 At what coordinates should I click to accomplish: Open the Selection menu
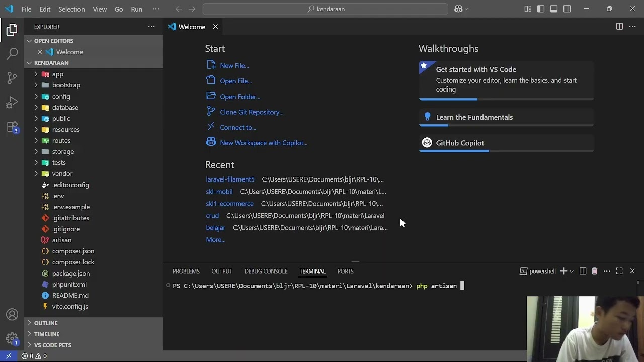71,9
